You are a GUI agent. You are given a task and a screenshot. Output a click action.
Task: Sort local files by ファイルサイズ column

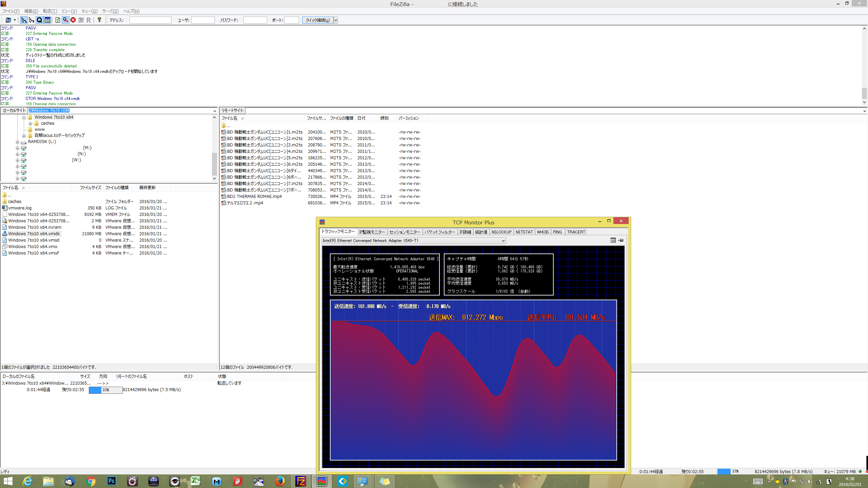tap(90, 188)
